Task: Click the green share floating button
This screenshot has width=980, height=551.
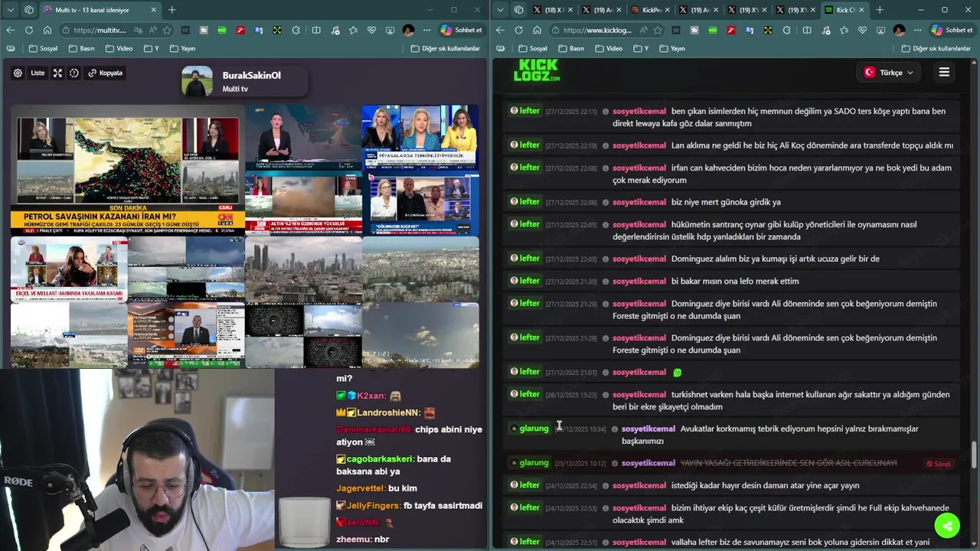Action: pyautogui.click(x=947, y=526)
